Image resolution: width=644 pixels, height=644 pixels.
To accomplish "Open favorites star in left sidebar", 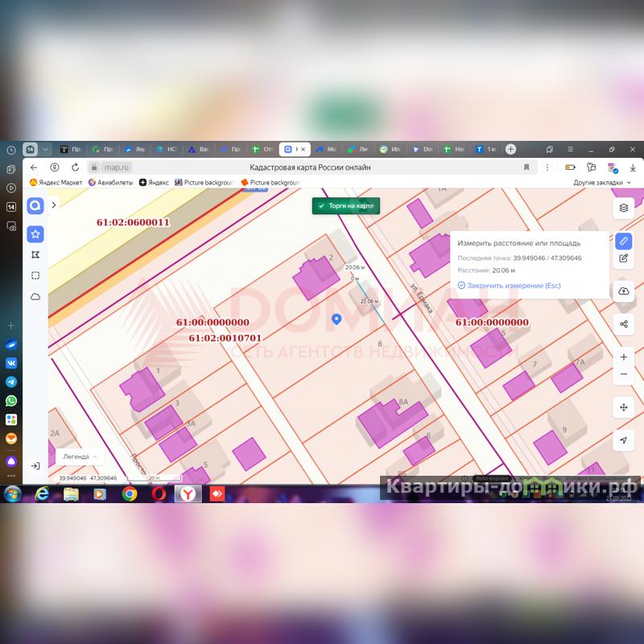I will tap(35, 234).
